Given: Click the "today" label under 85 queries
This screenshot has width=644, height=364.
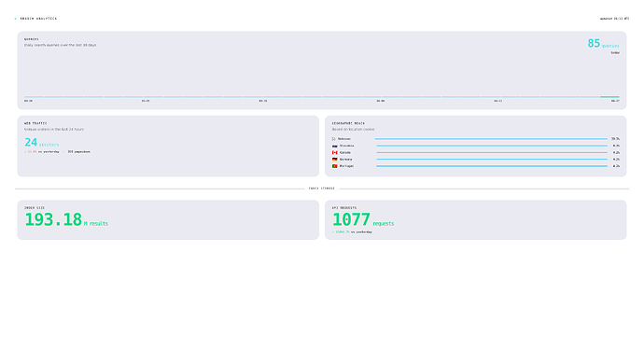Looking at the screenshot, I should (x=615, y=53).
